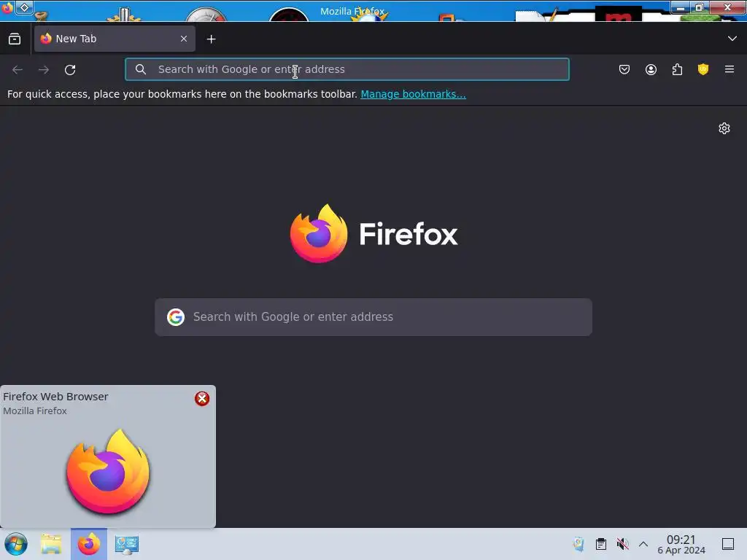This screenshot has width=747, height=560.
Task: Go back one page
Action: (x=18, y=70)
